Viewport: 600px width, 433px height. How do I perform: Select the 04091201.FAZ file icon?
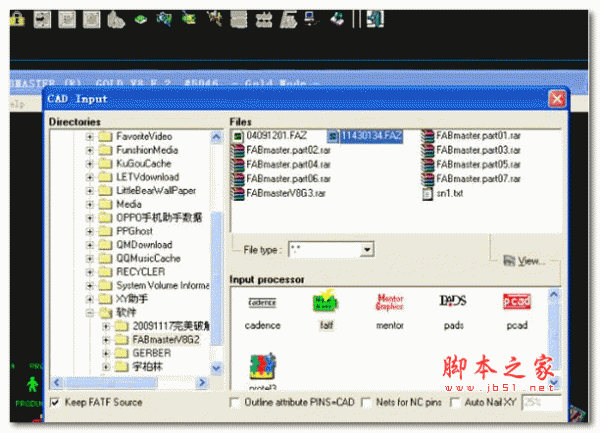coord(237,136)
